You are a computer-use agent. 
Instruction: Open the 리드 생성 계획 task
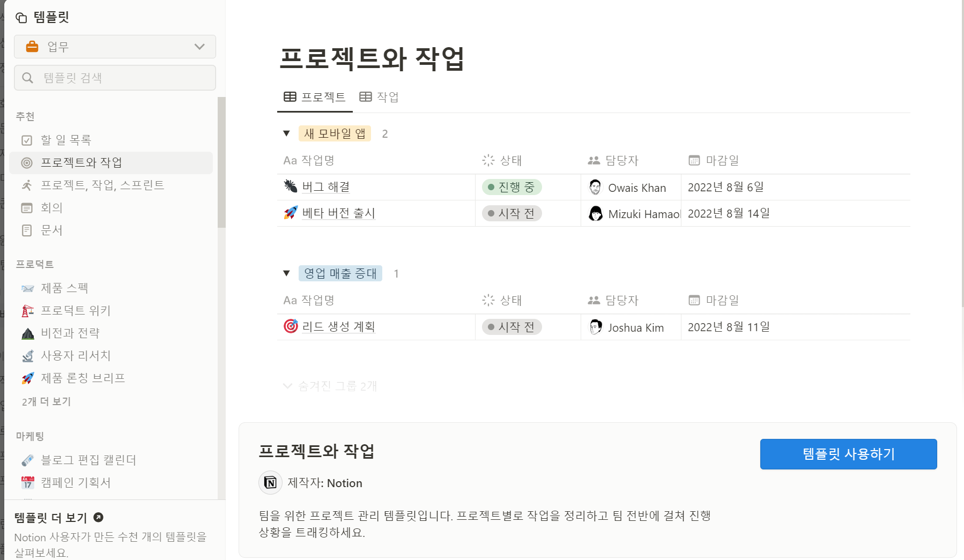338,326
